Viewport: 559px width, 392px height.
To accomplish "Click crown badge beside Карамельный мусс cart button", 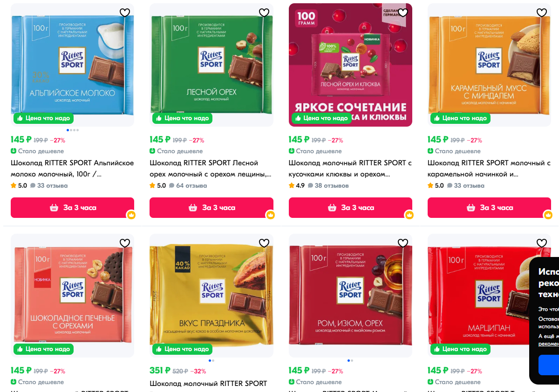I will 548,215.
